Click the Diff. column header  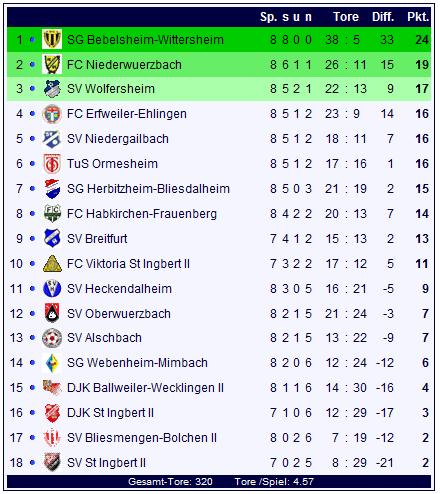tap(383, 17)
